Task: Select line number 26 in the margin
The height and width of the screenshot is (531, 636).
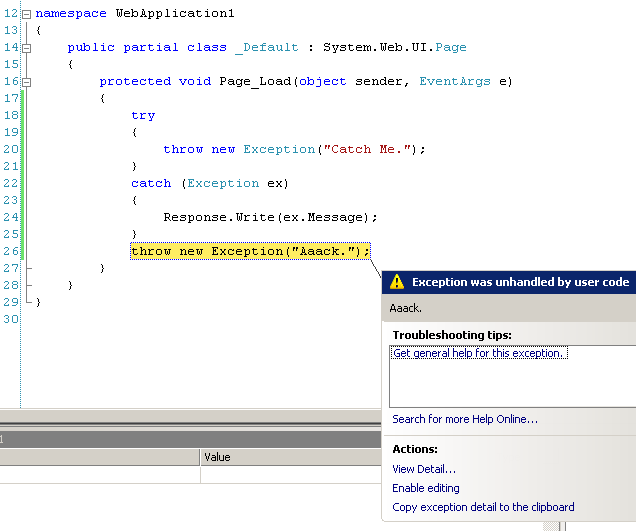Action: coord(11,252)
